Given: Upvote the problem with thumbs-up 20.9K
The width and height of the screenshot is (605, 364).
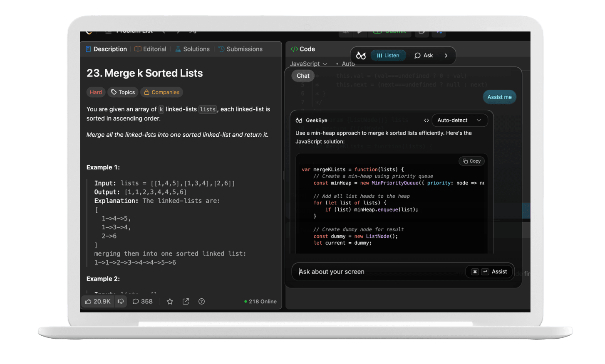Looking at the screenshot, I should click(98, 302).
